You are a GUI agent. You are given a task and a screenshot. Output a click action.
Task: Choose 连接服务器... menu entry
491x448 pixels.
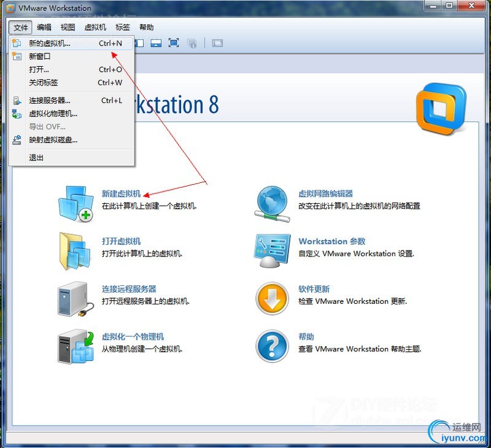pyautogui.click(x=72, y=101)
